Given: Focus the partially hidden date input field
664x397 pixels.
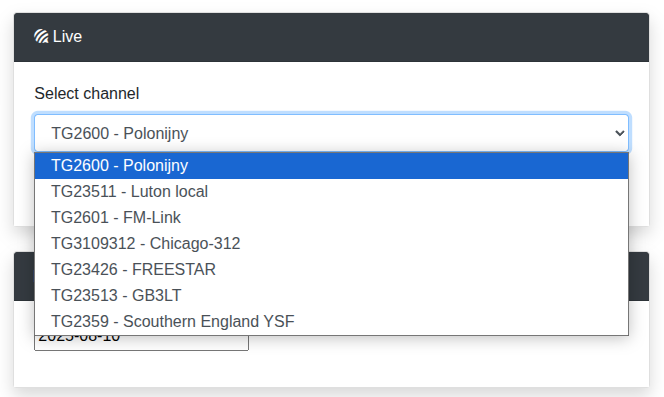Looking at the screenshot, I should tap(141, 343).
